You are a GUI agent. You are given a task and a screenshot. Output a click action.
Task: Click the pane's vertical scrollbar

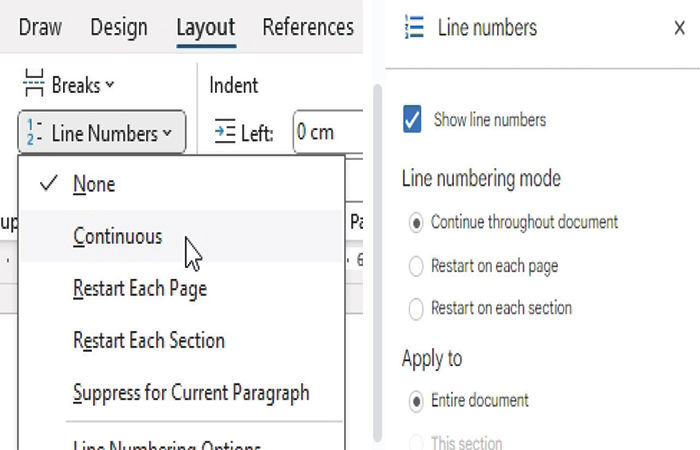coord(377,262)
